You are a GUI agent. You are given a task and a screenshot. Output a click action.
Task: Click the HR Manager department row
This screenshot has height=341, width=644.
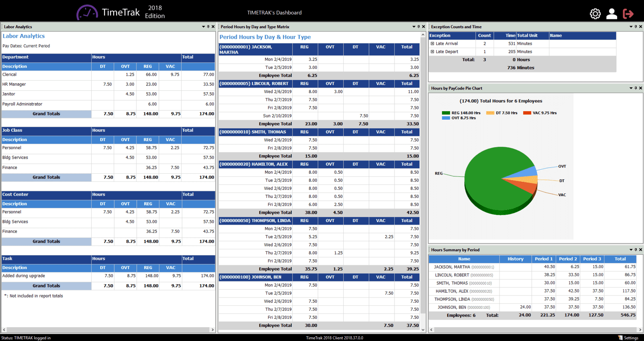[108, 84]
